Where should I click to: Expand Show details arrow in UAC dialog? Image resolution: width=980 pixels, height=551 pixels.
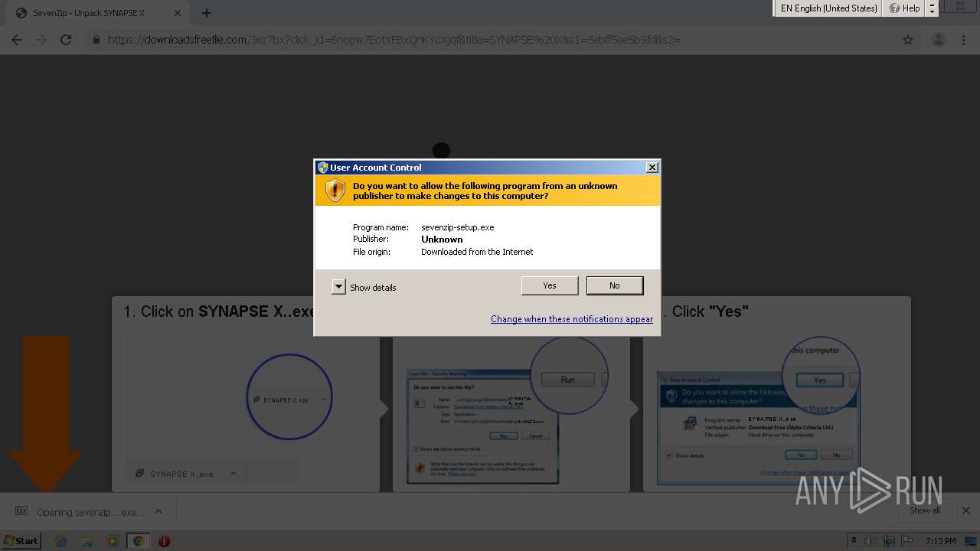338,287
